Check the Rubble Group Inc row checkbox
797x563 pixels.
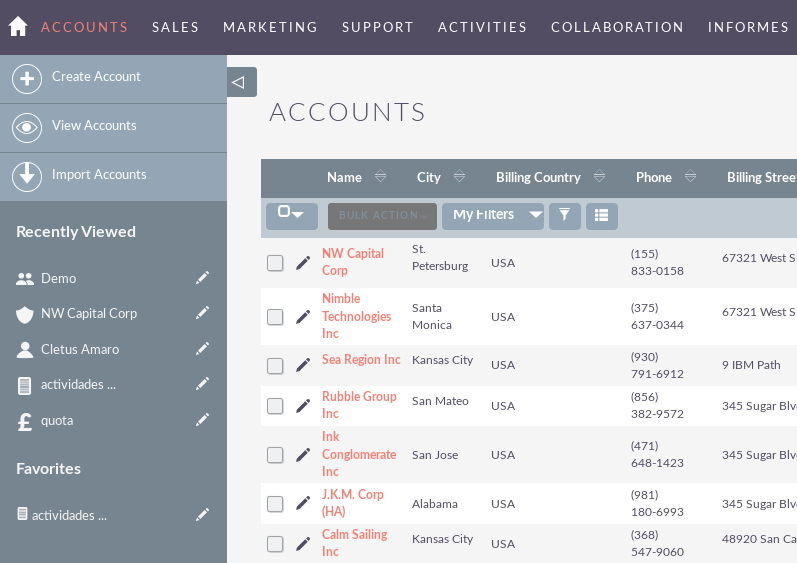(275, 405)
